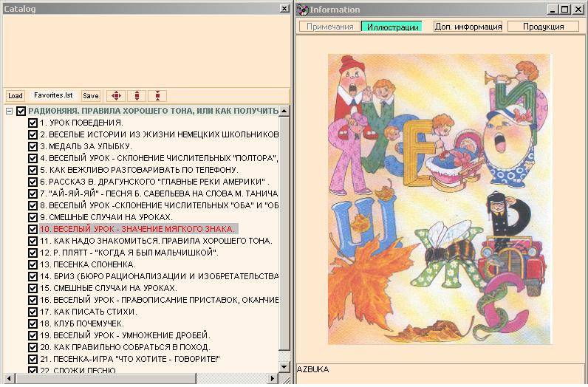Viewport: 588px width, 387px height.
Task: Click the РАДИОНЯНЯ album title text
Action: tap(154, 111)
